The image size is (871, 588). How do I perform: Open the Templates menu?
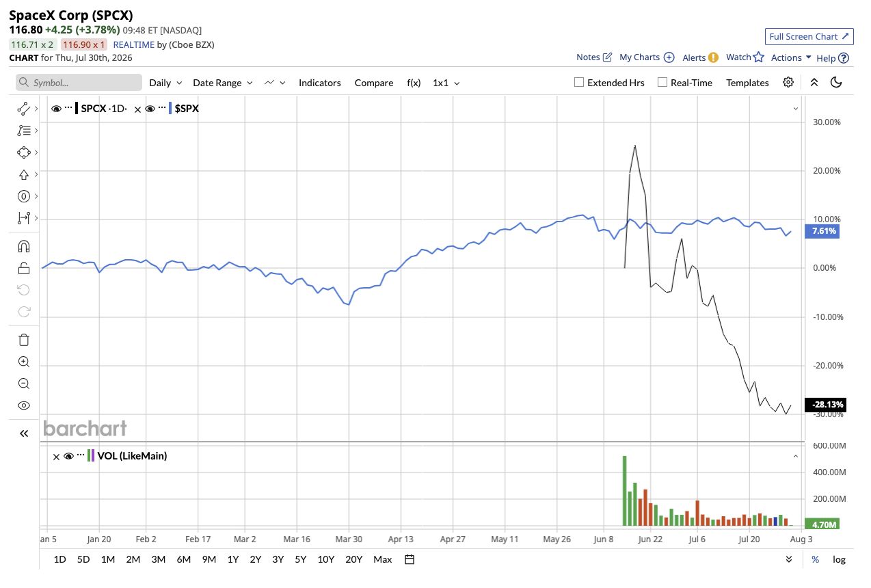coord(747,83)
